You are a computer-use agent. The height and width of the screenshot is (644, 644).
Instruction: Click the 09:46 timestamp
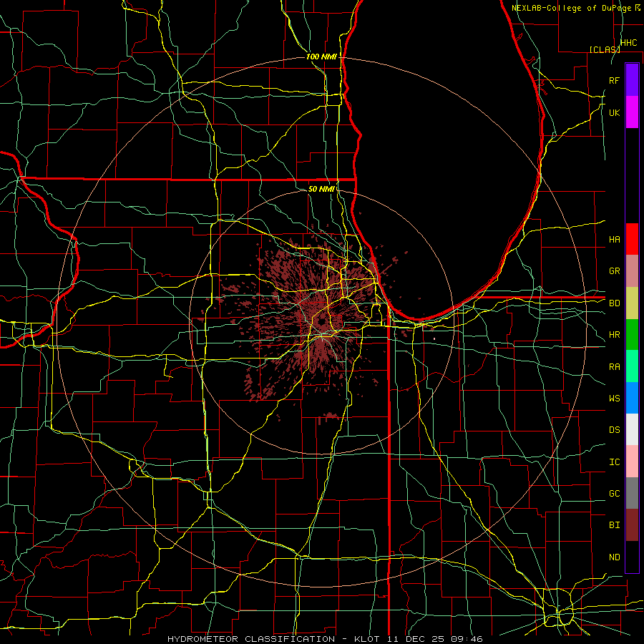coord(466,639)
